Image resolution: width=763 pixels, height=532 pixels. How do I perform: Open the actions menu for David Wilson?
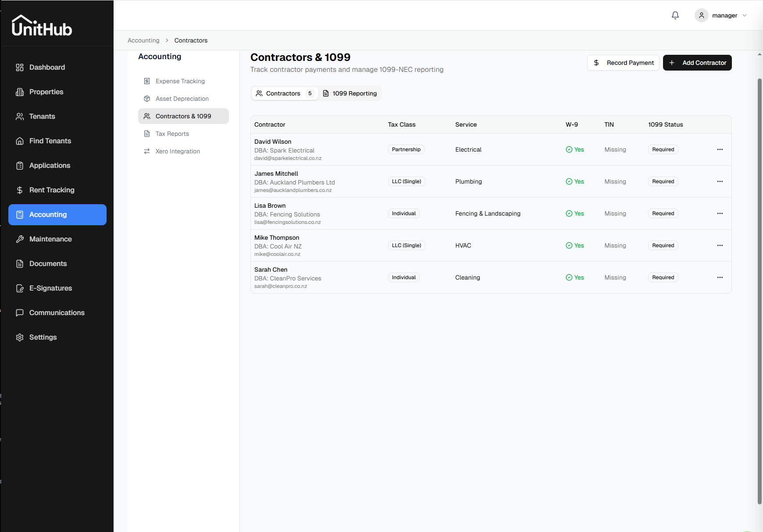pyautogui.click(x=720, y=149)
